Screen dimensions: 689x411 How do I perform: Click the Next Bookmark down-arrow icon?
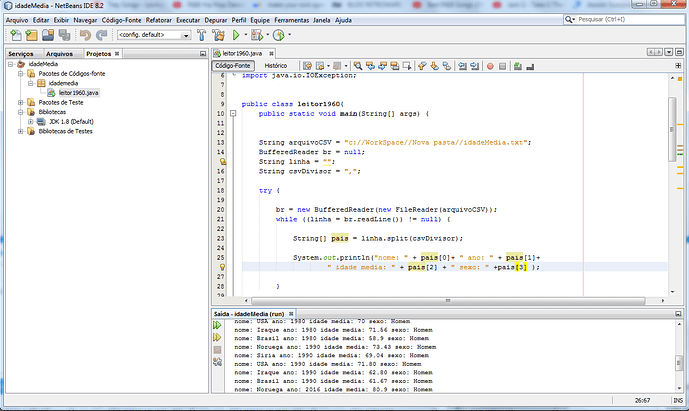(x=435, y=66)
